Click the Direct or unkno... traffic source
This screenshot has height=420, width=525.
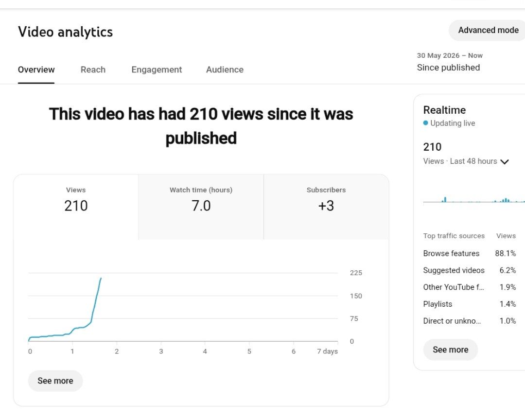pos(452,321)
